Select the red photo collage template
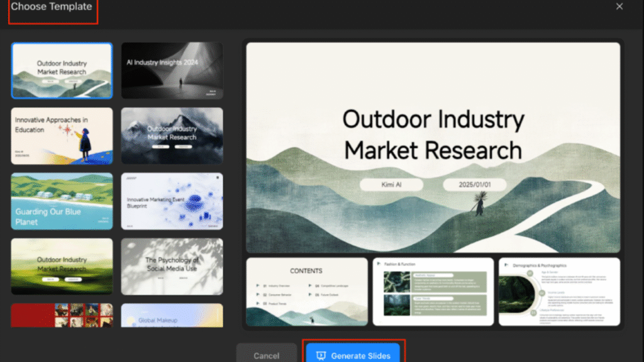Image resolution: width=644 pixels, height=362 pixels. [x=62, y=315]
